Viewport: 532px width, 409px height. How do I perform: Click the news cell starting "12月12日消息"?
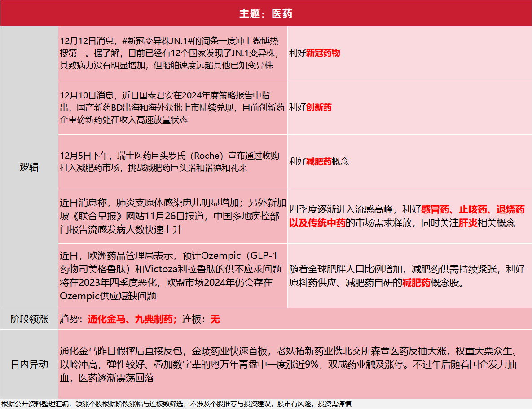[x=173, y=53]
